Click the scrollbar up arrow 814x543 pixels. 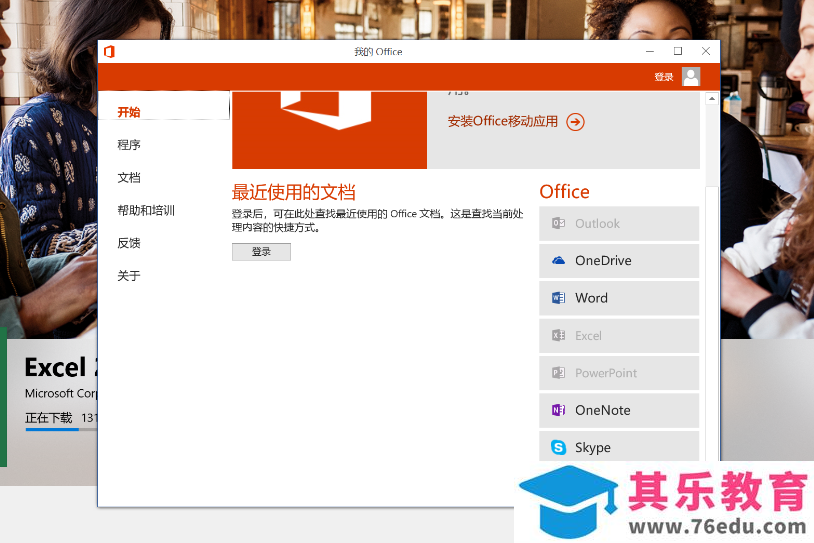point(712,98)
